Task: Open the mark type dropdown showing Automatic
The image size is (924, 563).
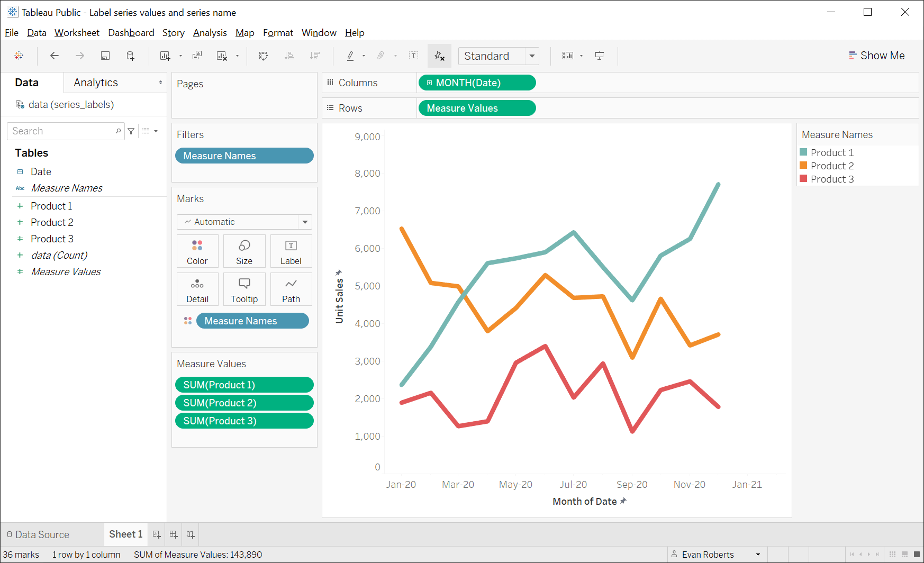Action: click(x=305, y=222)
